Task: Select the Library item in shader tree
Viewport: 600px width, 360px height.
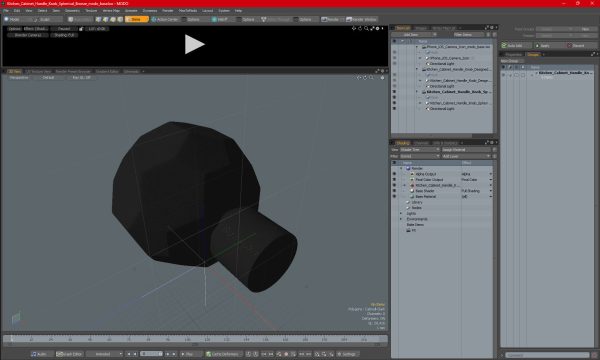Action: click(417, 202)
